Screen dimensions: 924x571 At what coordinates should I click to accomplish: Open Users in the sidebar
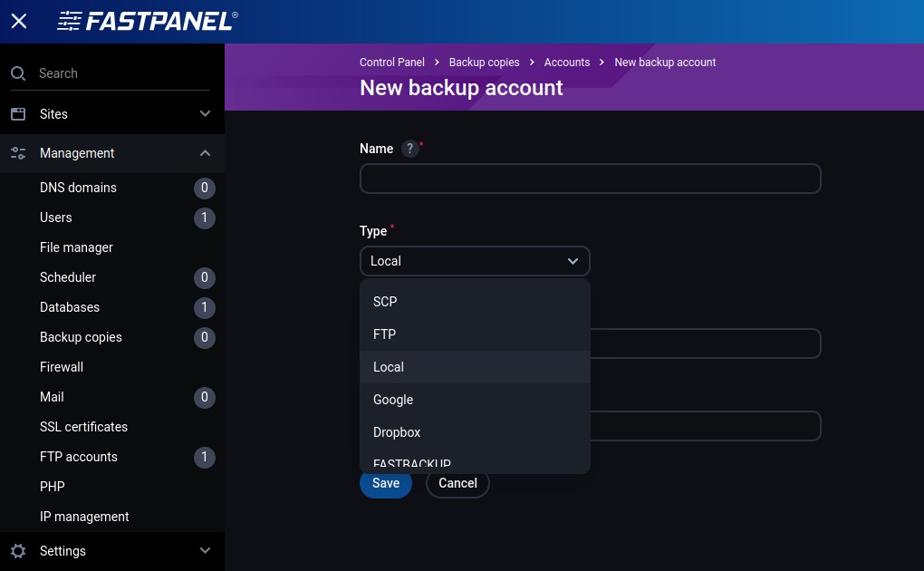[x=56, y=218]
